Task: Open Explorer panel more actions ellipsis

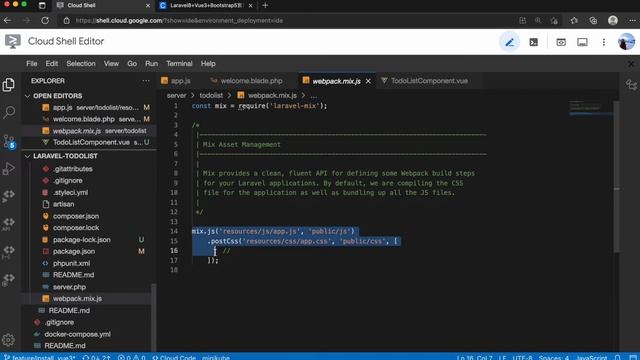Action: click(x=146, y=81)
